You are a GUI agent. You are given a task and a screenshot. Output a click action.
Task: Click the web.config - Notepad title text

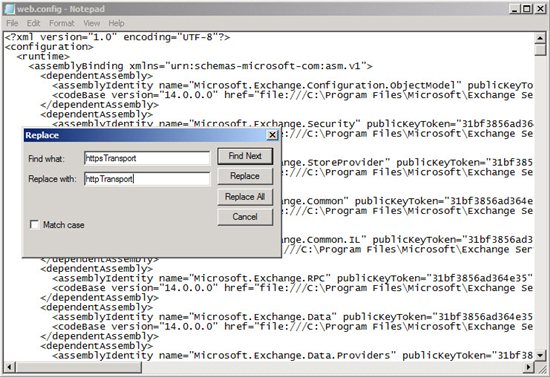pos(61,9)
